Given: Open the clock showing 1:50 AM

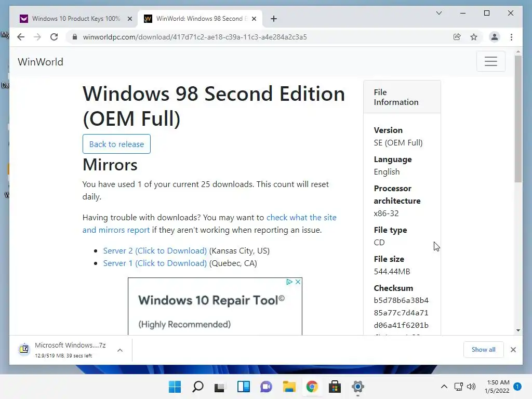Looking at the screenshot, I should pyautogui.click(x=497, y=387).
